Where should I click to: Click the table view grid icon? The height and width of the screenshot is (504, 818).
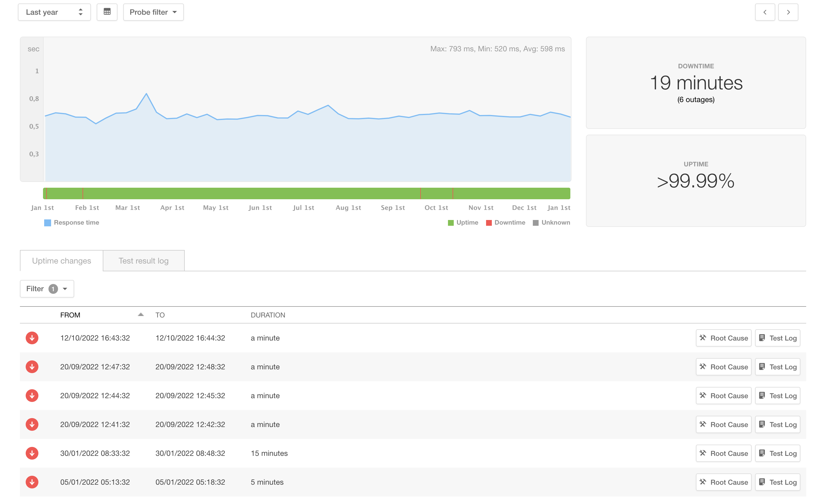click(107, 12)
